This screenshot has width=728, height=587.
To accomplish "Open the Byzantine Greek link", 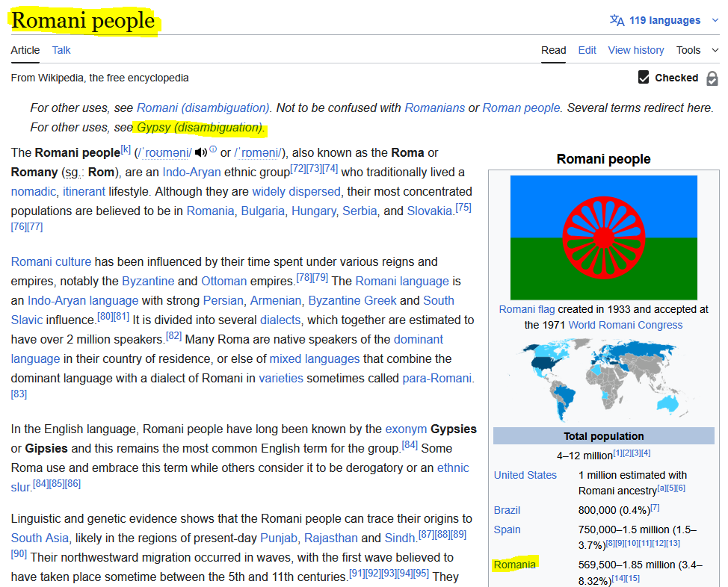I will tap(352, 301).
